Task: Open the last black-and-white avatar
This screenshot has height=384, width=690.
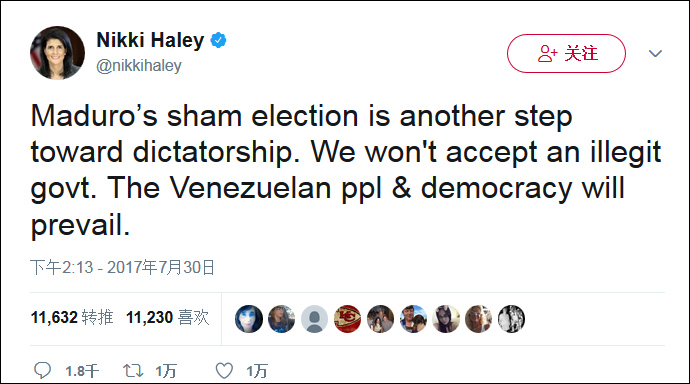Action: point(511,318)
